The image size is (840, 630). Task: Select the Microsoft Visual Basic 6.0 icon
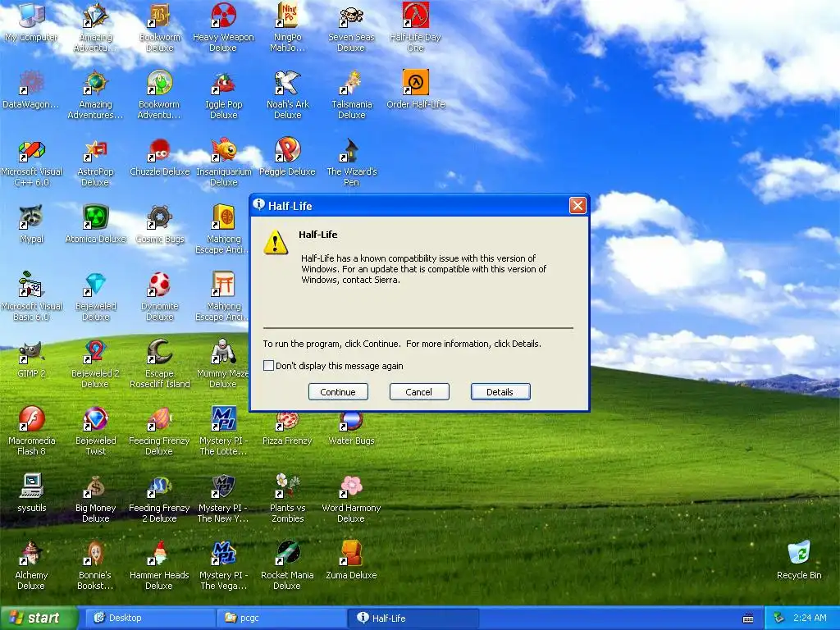tap(32, 296)
